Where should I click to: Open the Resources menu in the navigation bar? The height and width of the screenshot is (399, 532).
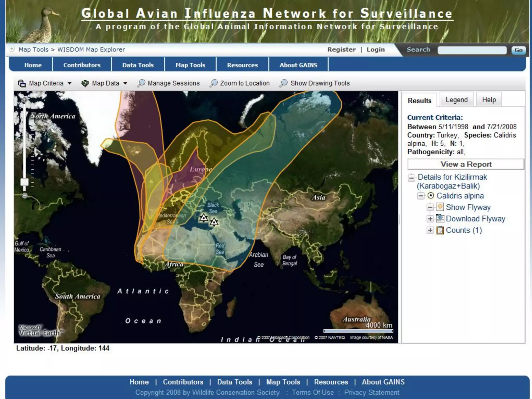[242, 65]
